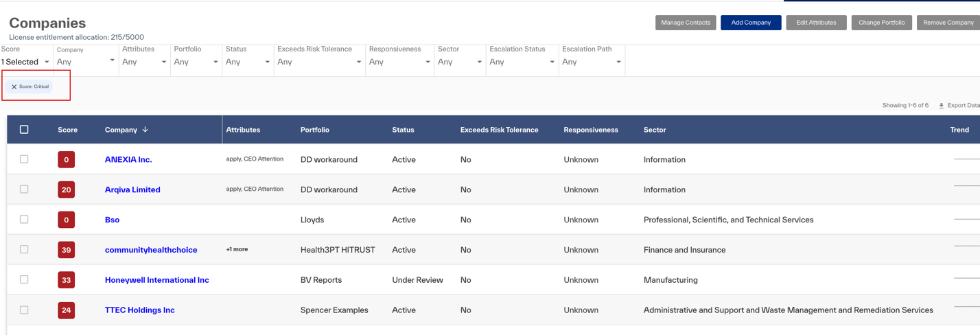Viewport: 980px width, 335px height.
Task: Open the Score filter dropdown
Action: (25, 62)
